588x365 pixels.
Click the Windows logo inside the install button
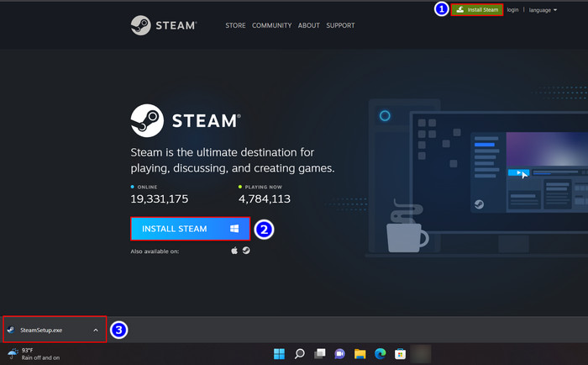[x=234, y=229]
